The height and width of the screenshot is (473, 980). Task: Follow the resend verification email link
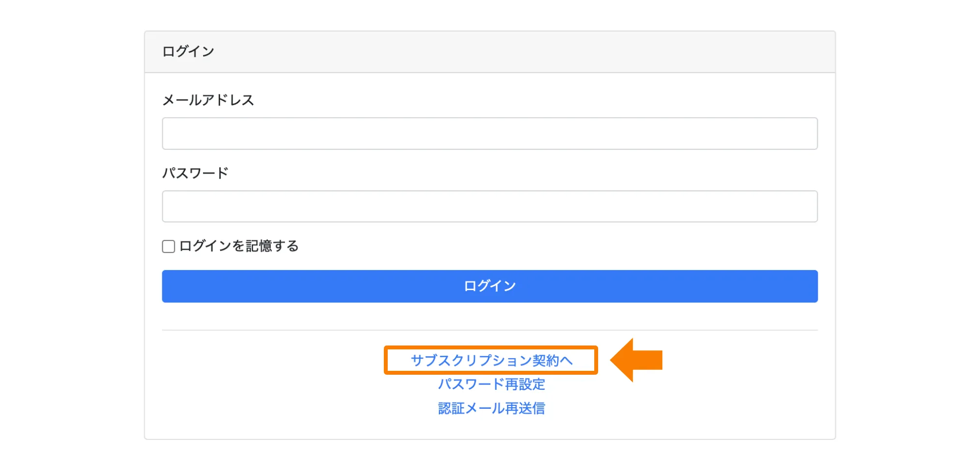click(x=491, y=408)
